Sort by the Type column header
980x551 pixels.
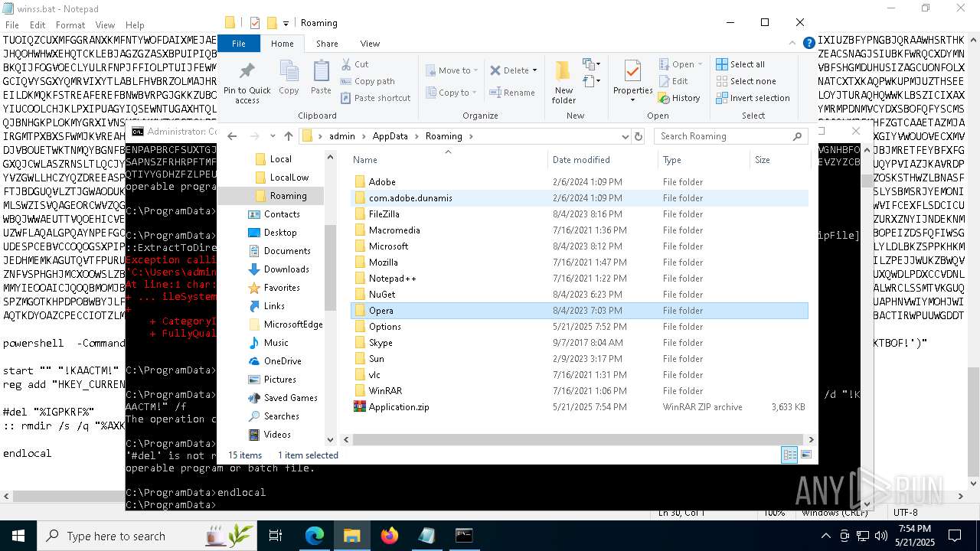tap(704, 160)
